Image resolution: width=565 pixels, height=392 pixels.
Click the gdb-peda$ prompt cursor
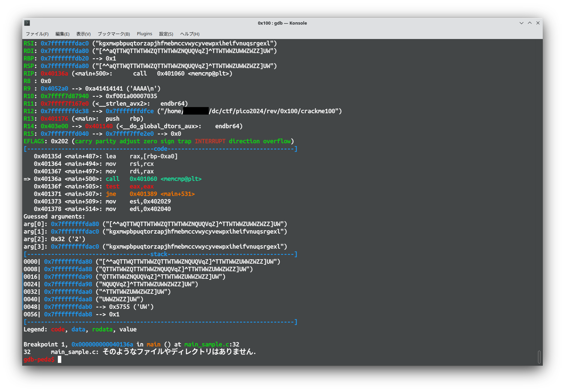click(x=60, y=360)
